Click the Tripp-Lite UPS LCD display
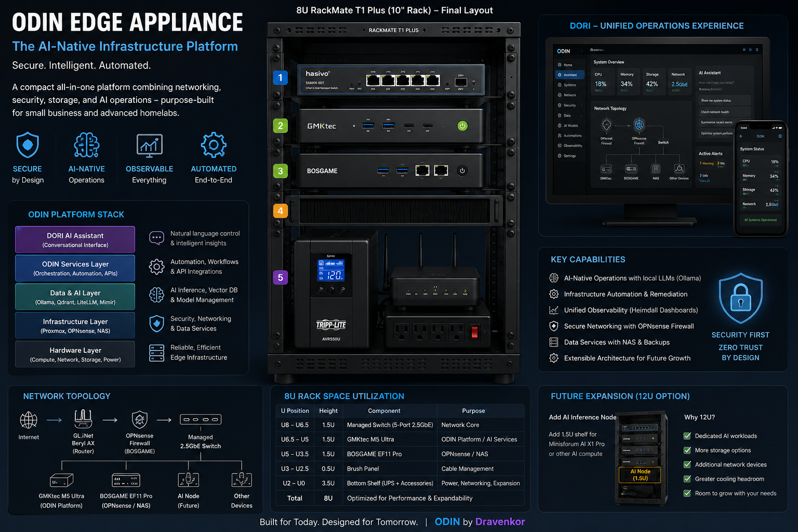Image resolution: width=798 pixels, height=532 pixels. (331, 270)
